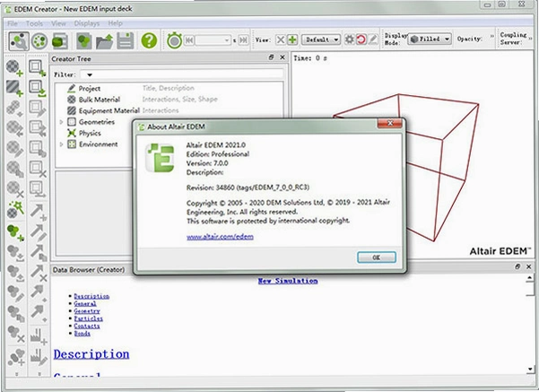Image resolution: width=539 pixels, height=392 pixels.
Task: Click the red reset view icon
Action: click(x=361, y=39)
